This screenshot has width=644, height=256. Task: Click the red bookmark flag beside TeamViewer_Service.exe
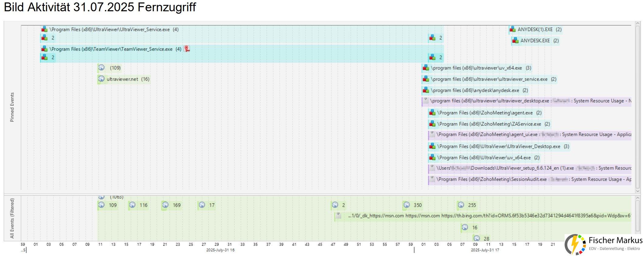(187, 49)
